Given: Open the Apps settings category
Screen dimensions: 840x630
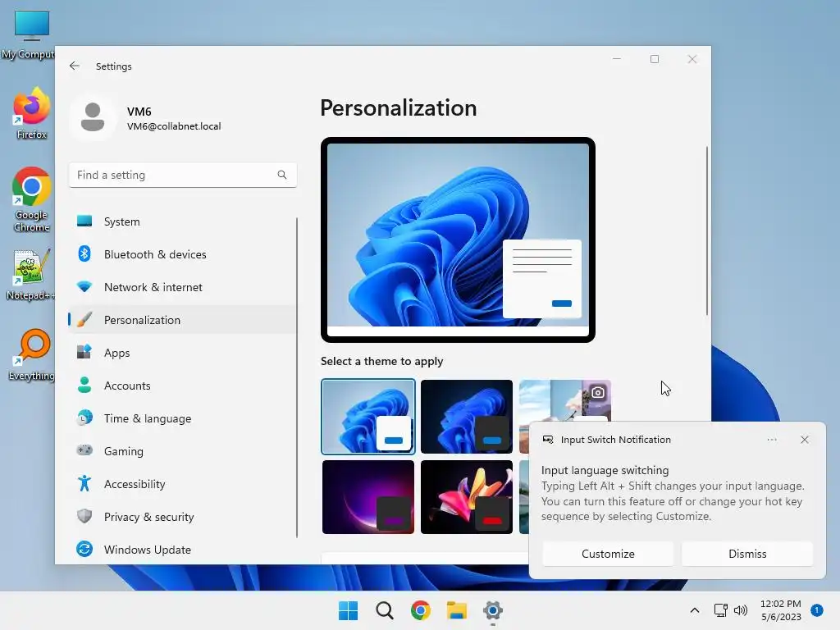Looking at the screenshot, I should click(x=182, y=353).
